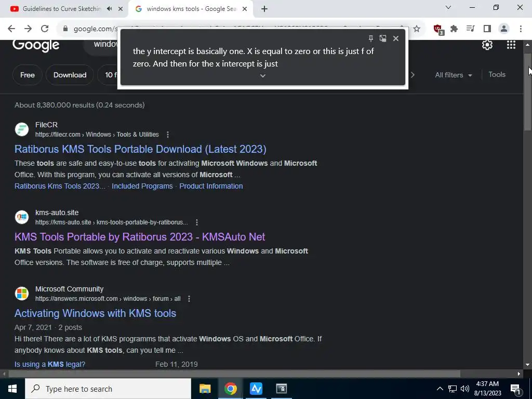Open a new browser tab
The height and width of the screenshot is (399, 532).
point(264,9)
